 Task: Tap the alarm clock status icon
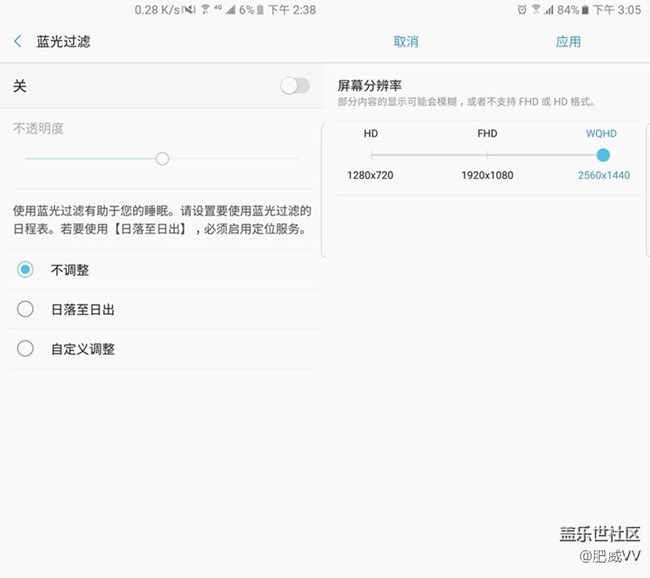tap(522, 10)
